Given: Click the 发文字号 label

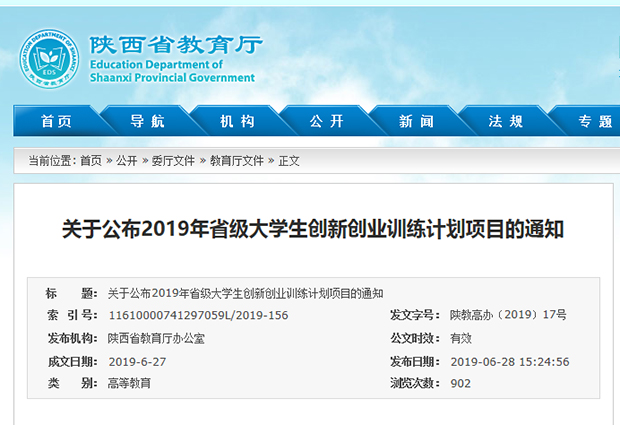Looking at the screenshot, I should 414,315.
